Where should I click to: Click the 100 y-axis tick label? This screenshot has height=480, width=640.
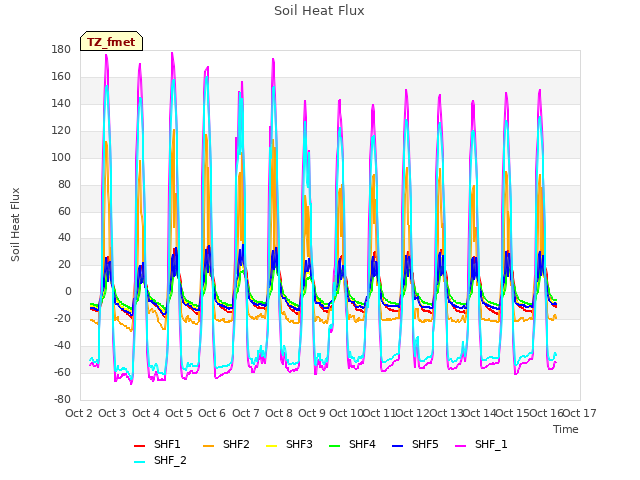point(61,158)
